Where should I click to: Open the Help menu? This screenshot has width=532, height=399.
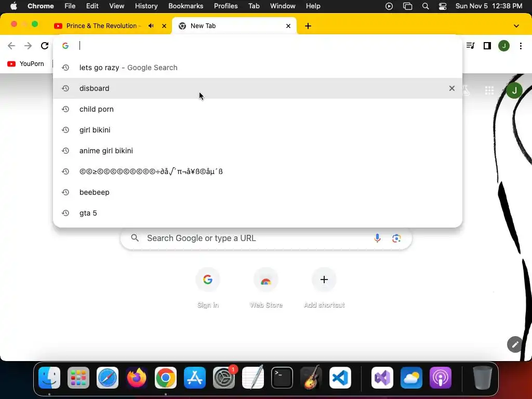pyautogui.click(x=313, y=6)
